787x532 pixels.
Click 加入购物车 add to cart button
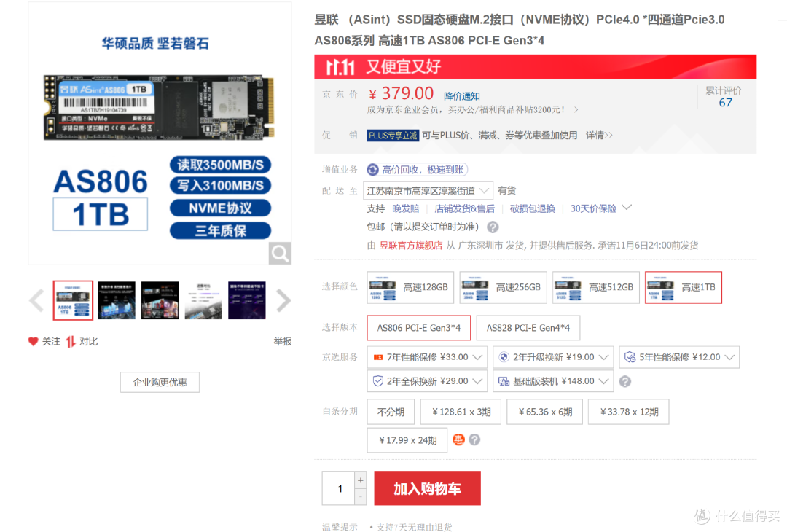tap(428, 488)
